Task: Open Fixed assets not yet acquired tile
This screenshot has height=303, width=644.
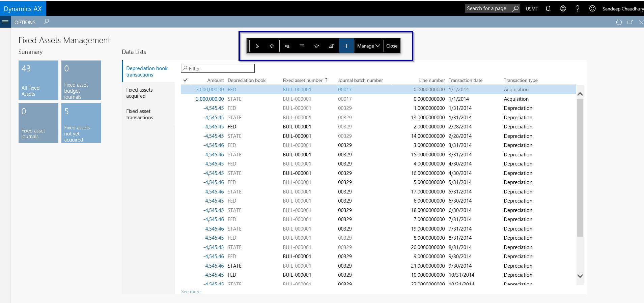Action: pos(81,123)
